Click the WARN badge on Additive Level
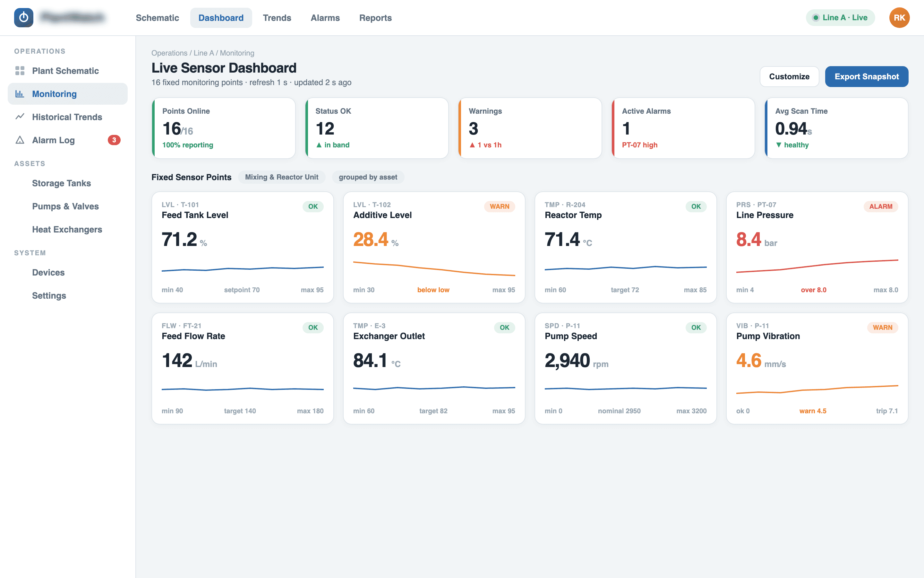The image size is (924, 578). tap(500, 206)
